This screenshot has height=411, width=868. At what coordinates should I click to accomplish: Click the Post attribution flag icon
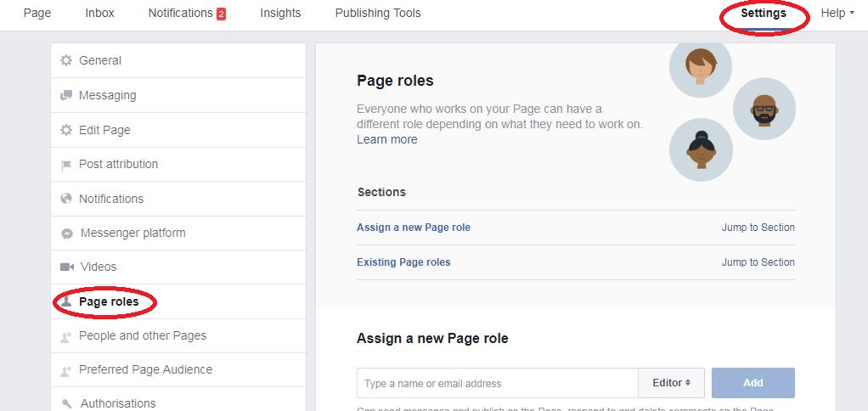coord(66,165)
